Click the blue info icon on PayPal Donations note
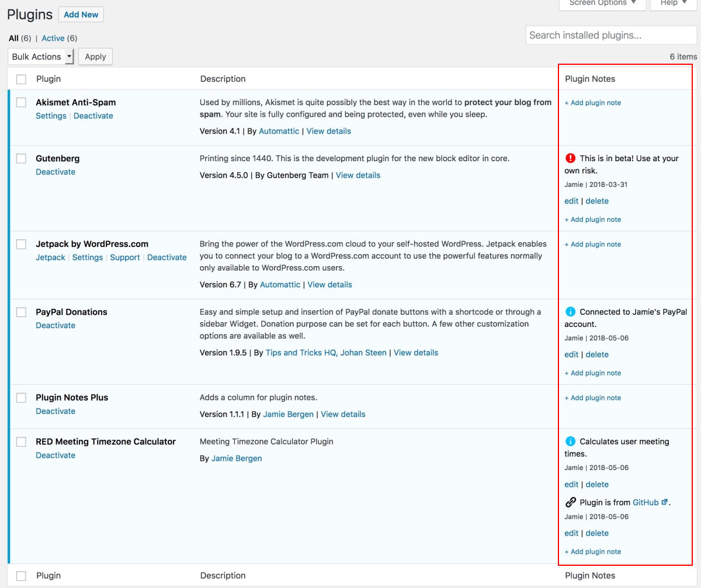 pyautogui.click(x=570, y=310)
